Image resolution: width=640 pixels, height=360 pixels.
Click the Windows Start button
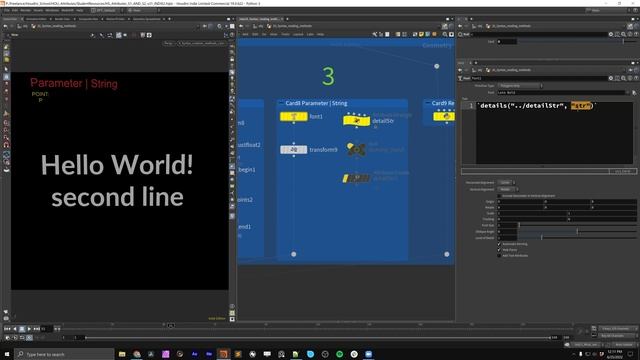point(7,354)
